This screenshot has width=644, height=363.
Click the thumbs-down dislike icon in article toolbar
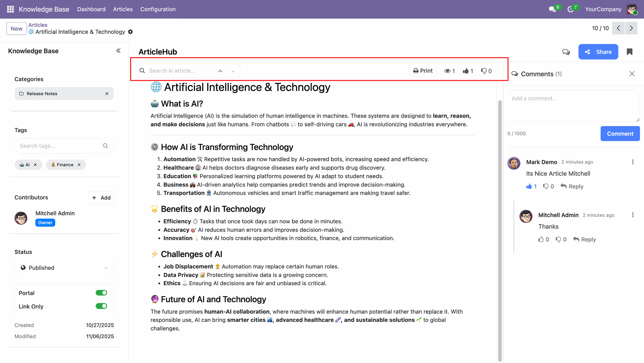coord(484,71)
